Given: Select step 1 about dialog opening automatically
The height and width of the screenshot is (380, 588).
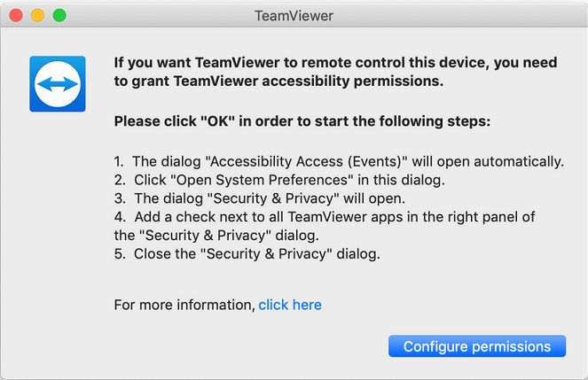Looking at the screenshot, I should click(x=339, y=161).
